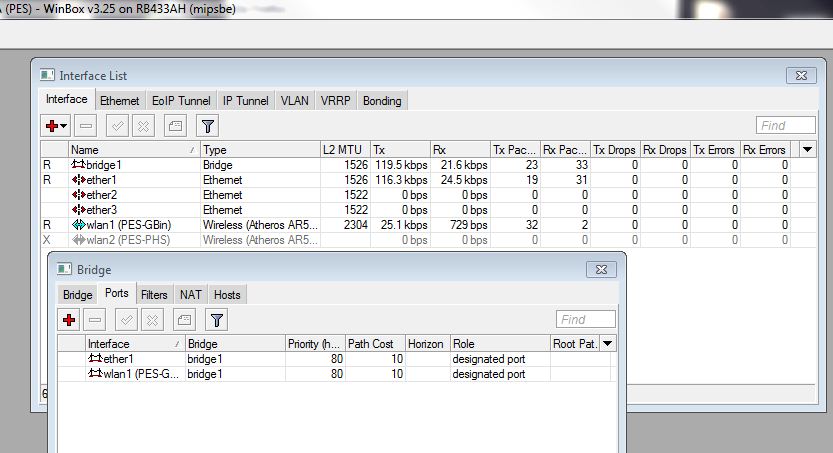833x453 pixels.
Task: Click the Bridge window title icon
Action: coord(65,269)
